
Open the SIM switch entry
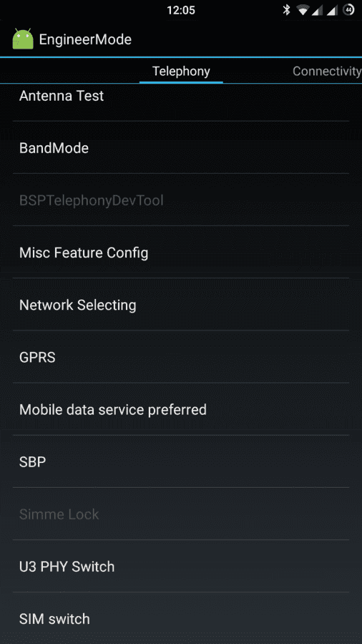click(x=181, y=618)
